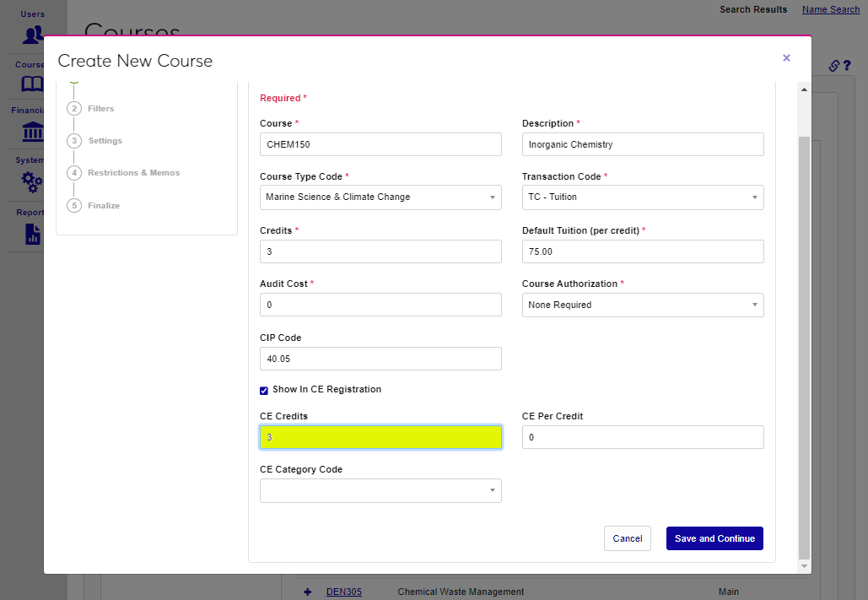Uncheck Show In CE Registration checkbox
This screenshot has width=868, height=600.
264,390
